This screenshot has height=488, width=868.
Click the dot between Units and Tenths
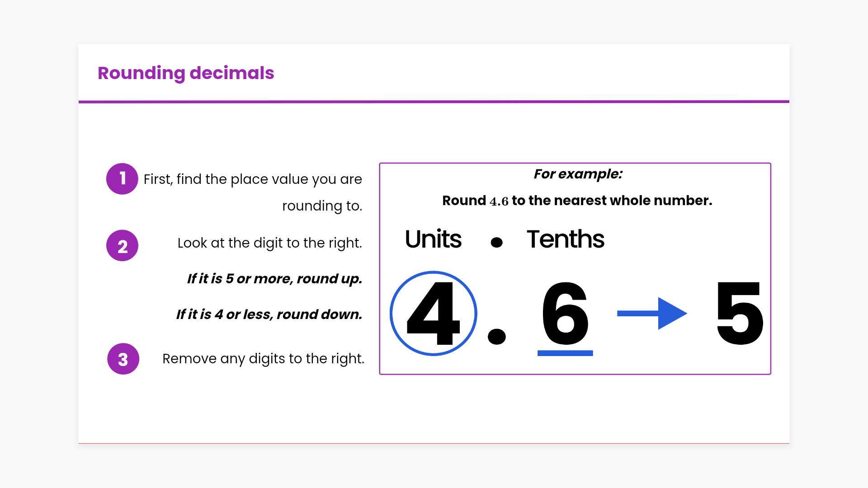pos(496,242)
